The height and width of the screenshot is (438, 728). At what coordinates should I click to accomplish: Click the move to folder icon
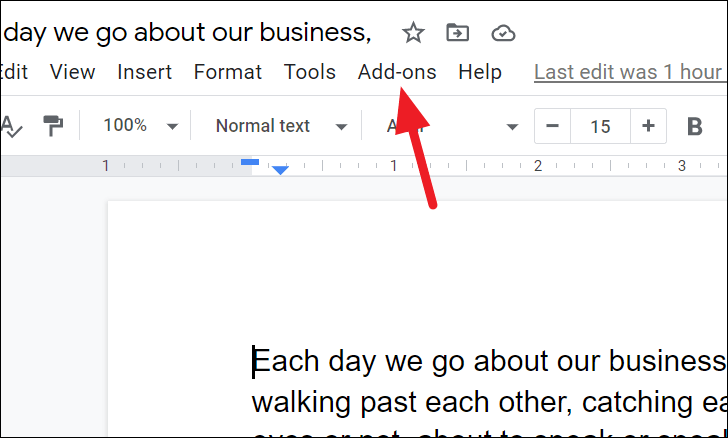[x=457, y=33]
